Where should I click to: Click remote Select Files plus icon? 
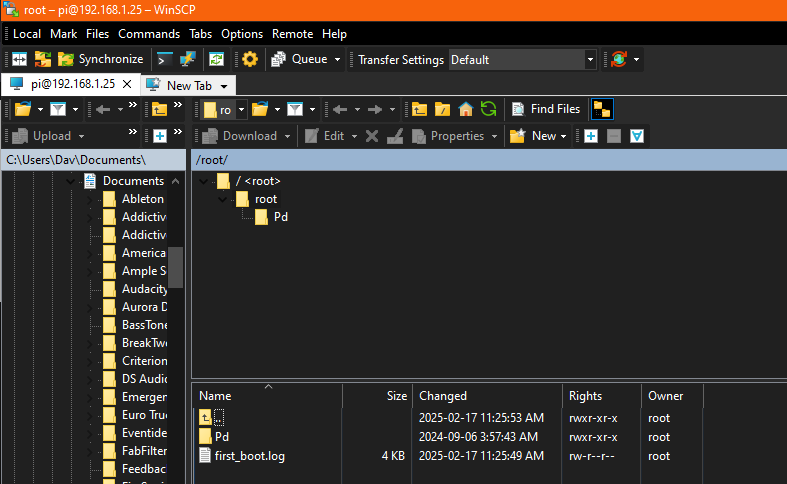point(591,136)
